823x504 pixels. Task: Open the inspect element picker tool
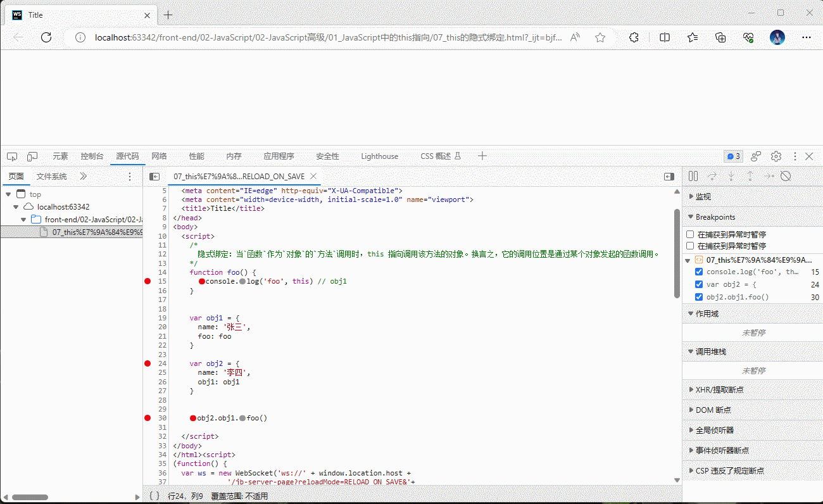pos(12,156)
